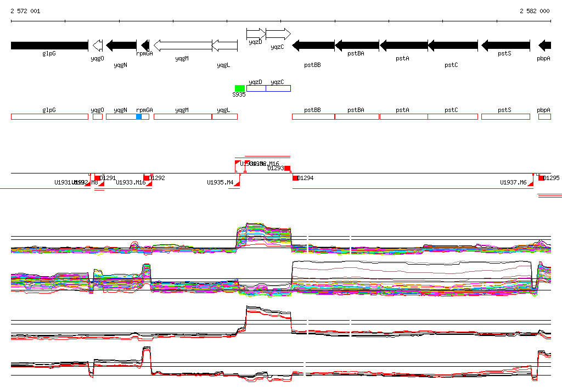Select the black glpG gene arrow
The width and height of the screenshot is (562, 392).
coord(49,46)
